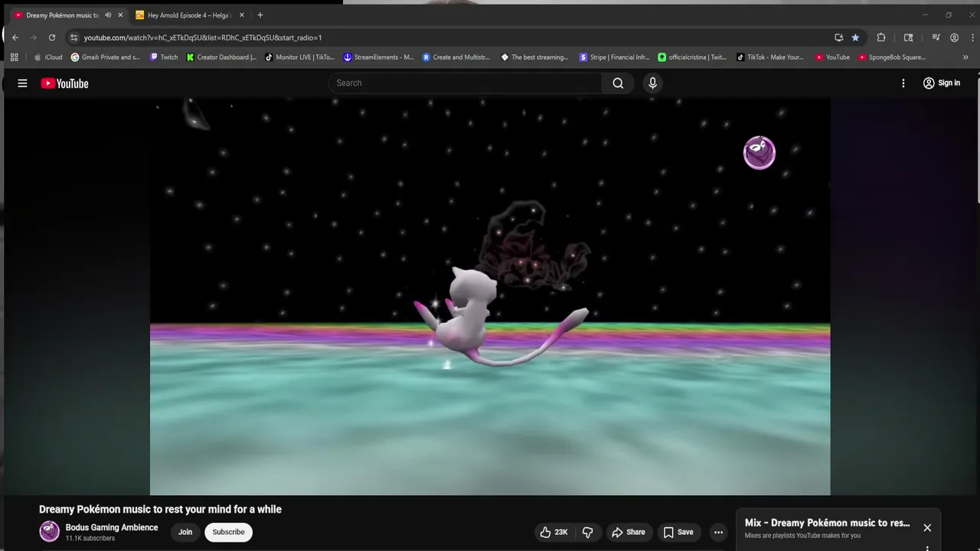Click the YouTube logo
Viewport: 980px width, 551px height.
pos(65,83)
